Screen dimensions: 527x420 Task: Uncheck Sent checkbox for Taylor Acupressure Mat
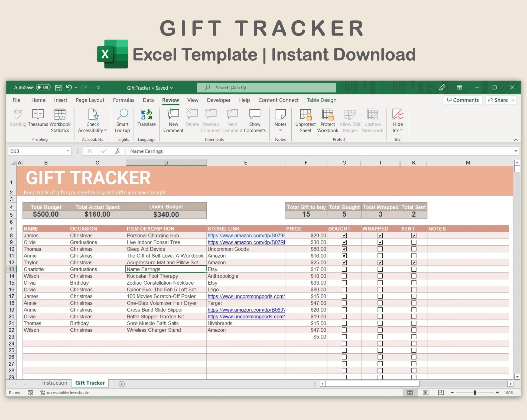414,262
